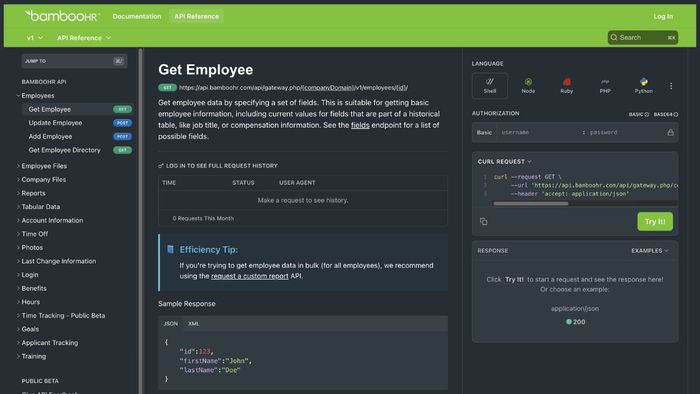Click the BambooHR logo

(62, 16)
